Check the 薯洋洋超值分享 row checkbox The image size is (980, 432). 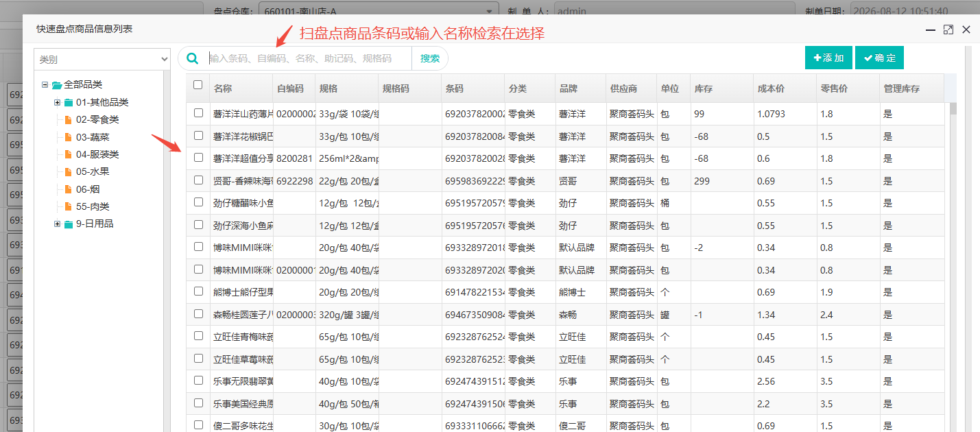click(198, 157)
